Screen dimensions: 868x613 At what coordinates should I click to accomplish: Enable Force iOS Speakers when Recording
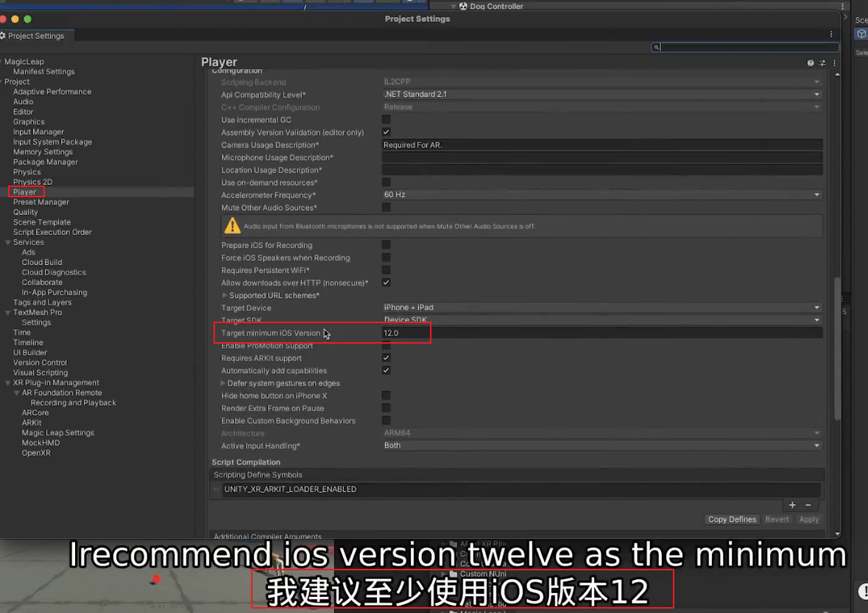387,258
